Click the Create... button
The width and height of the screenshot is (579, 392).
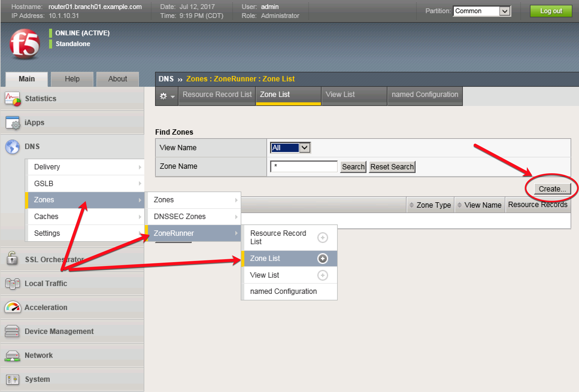[x=552, y=189]
